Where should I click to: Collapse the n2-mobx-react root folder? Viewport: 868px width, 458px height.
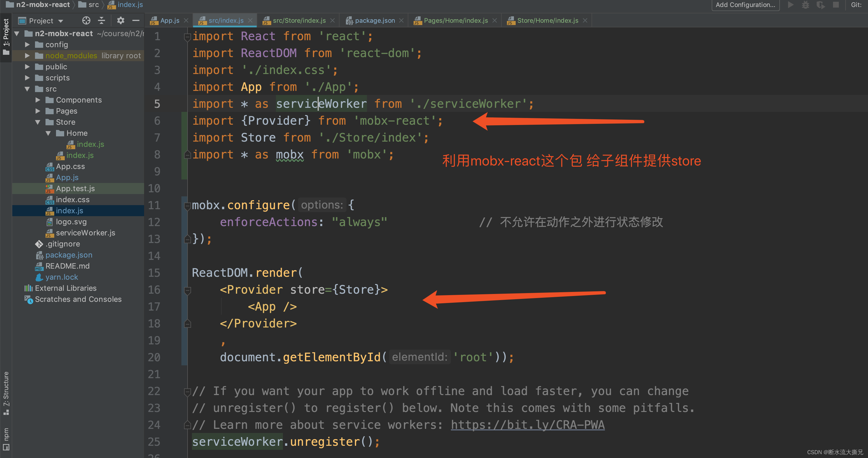[17, 34]
